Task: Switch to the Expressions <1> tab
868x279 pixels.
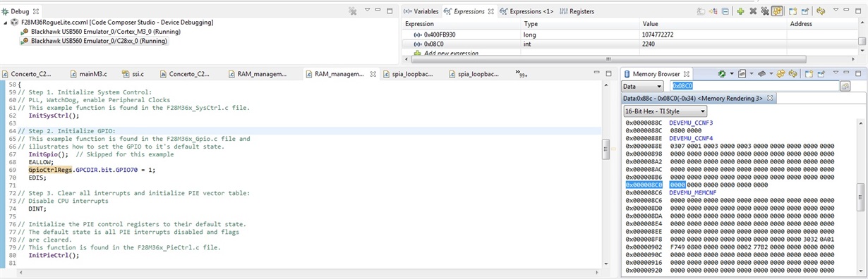Action: [x=526, y=11]
